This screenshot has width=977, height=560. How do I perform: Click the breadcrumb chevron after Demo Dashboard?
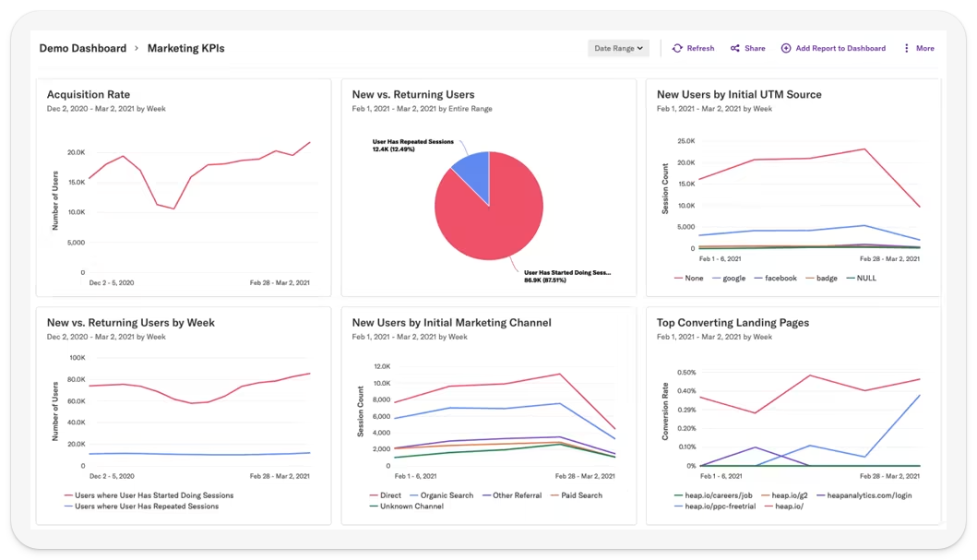(x=137, y=48)
